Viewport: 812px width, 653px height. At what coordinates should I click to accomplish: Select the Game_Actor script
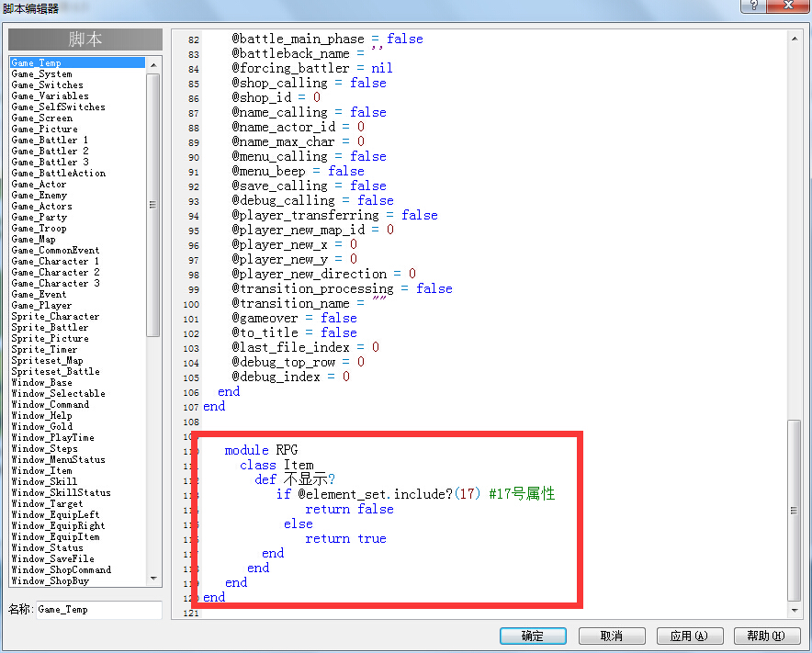39,184
